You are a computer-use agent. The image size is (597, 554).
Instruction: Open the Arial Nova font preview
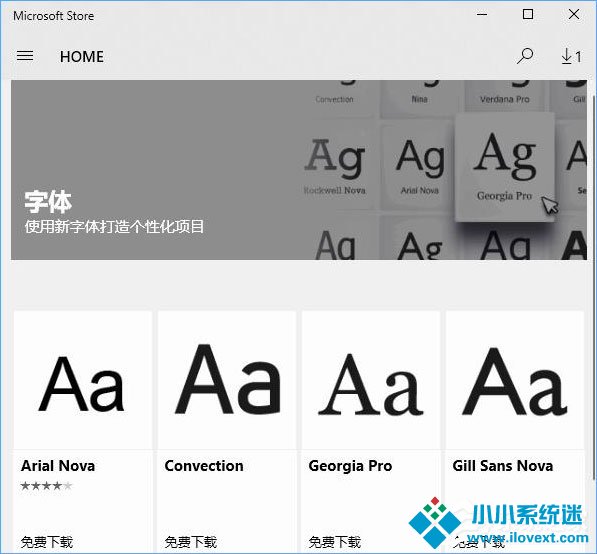tap(83, 380)
